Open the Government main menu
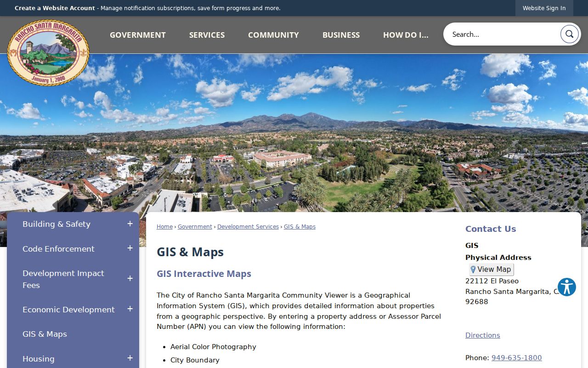The height and width of the screenshot is (368, 588). pos(138,35)
